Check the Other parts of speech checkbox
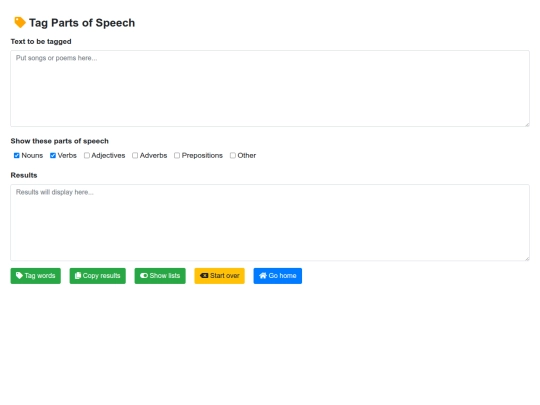The image size is (540, 405). point(233,156)
